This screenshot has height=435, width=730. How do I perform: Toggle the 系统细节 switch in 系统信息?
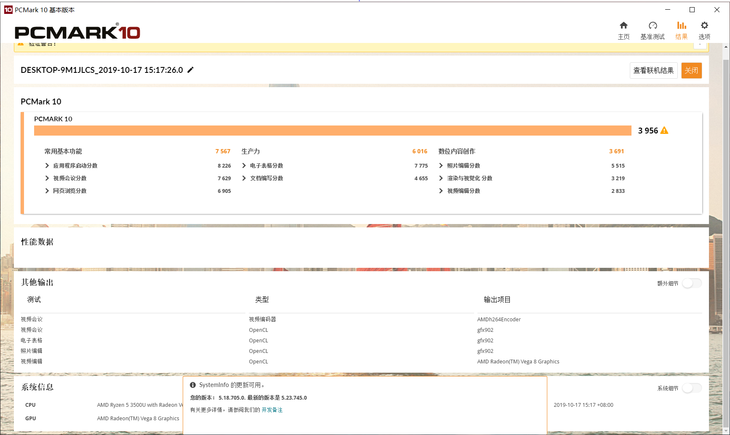[692, 388]
